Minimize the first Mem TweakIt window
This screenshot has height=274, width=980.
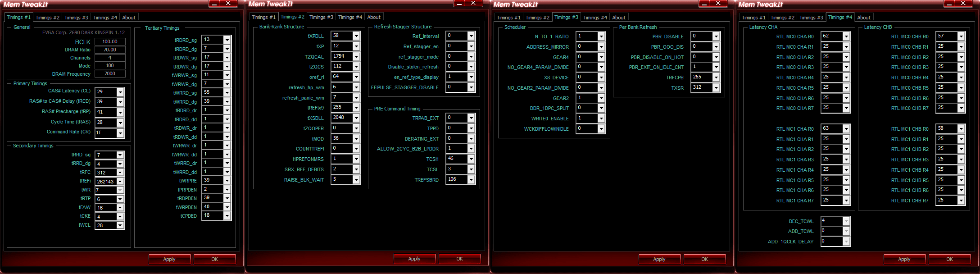tap(214, 4)
